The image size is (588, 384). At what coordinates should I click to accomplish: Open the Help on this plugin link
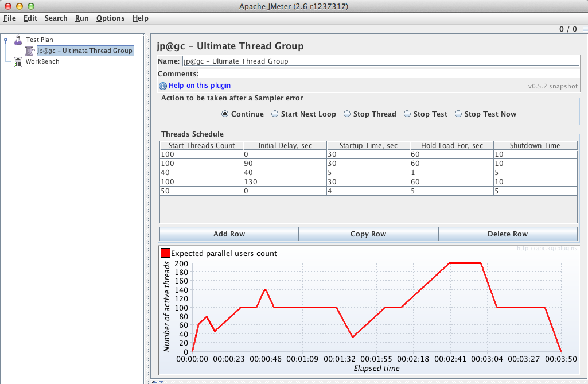tap(199, 86)
